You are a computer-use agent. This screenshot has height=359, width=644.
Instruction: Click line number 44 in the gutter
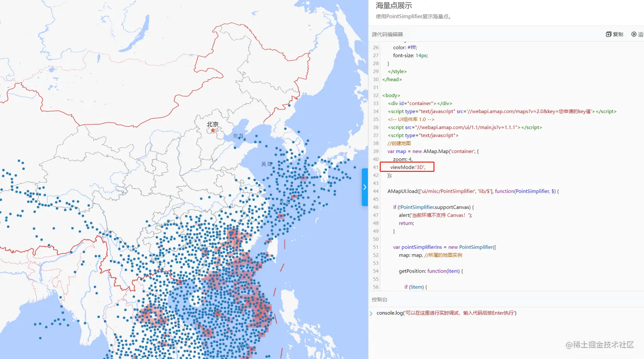click(376, 191)
